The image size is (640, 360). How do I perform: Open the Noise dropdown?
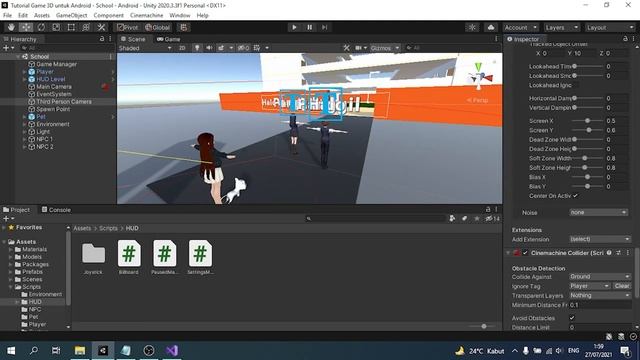(x=598, y=213)
